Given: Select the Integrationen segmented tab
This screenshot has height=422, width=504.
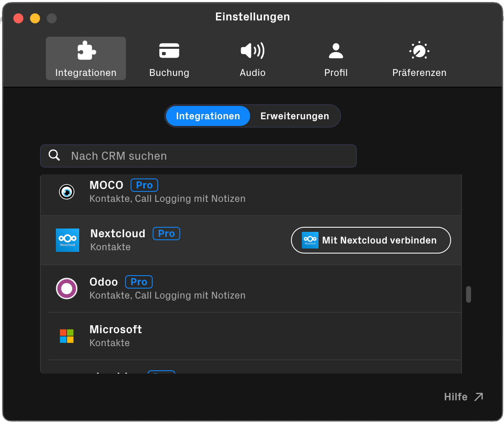Looking at the screenshot, I should [x=208, y=116].
